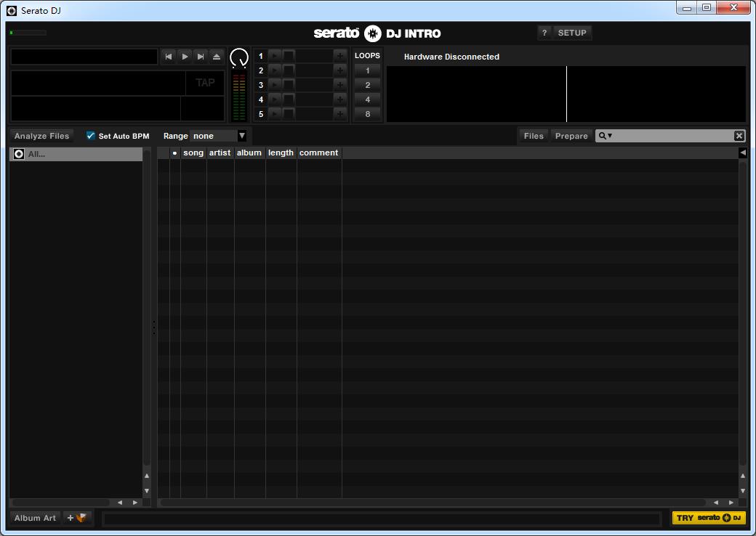Click the play button in the deck
Viewport: 756px width, 536px height.
tap(185, 57)
